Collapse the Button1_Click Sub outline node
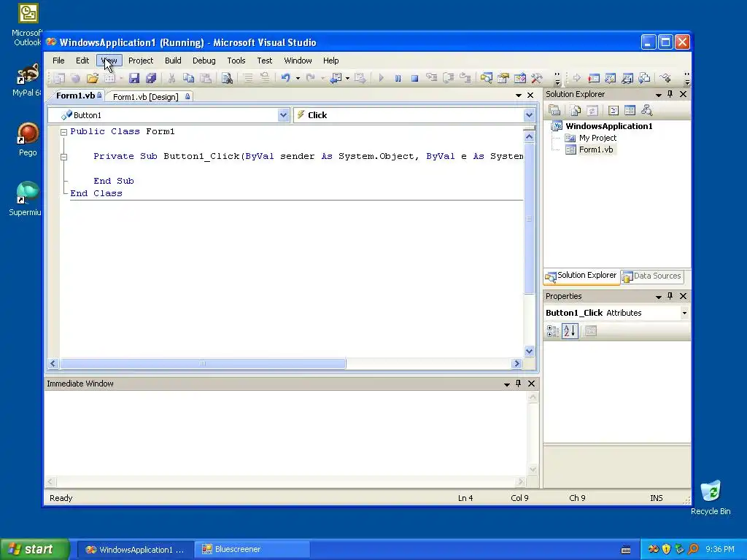 click(x=64, y=157)
